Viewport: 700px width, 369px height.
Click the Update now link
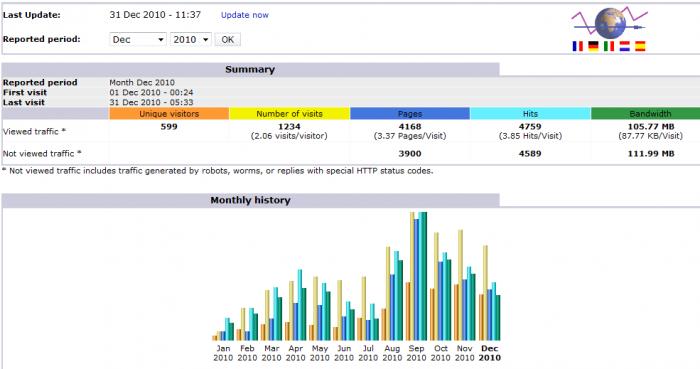point(245,15)
